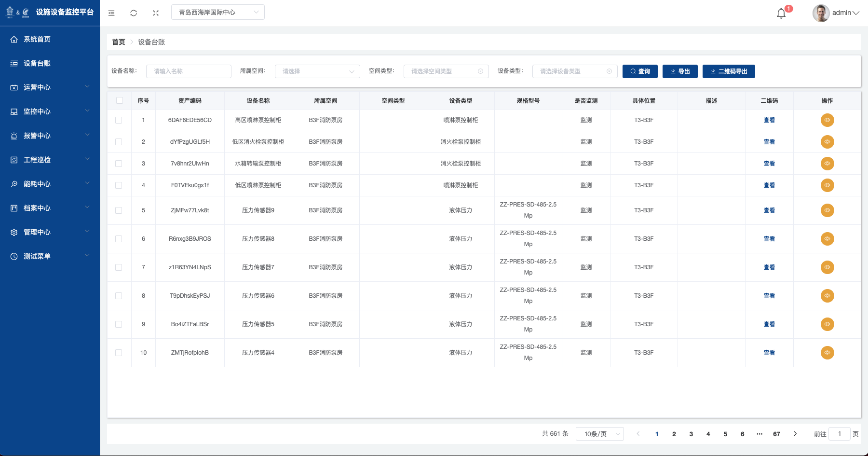The width and height of the screenshot is (868, 456).
Task: Click the 二维码导出 button
Action: pyautogui.click(x=728, y=71)
